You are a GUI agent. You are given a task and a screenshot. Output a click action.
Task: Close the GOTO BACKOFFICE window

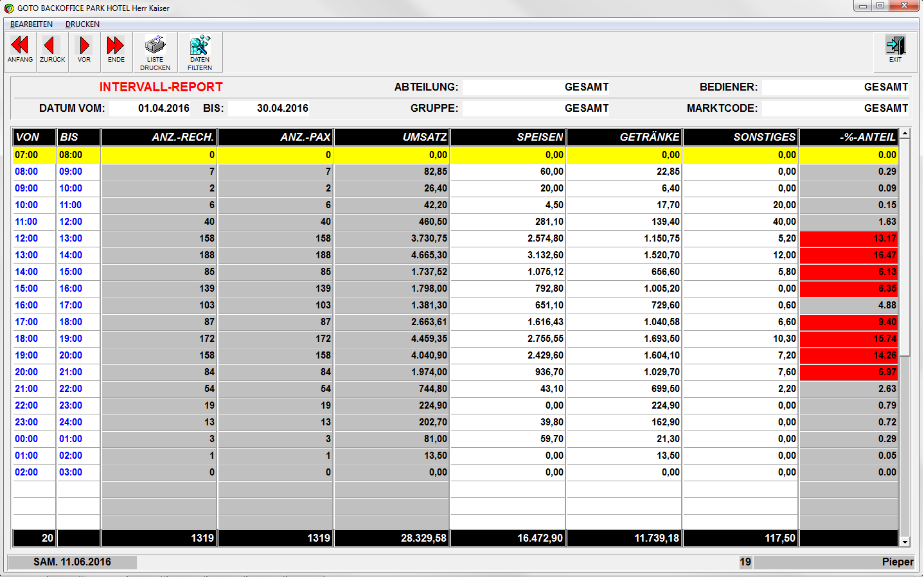point(905,6)
